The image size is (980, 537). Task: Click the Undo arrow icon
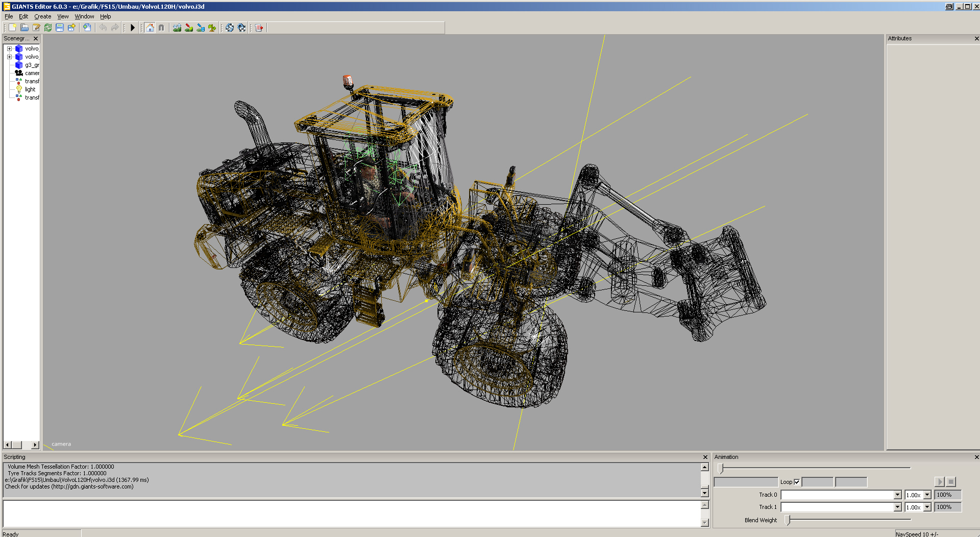tap(103, 28)
